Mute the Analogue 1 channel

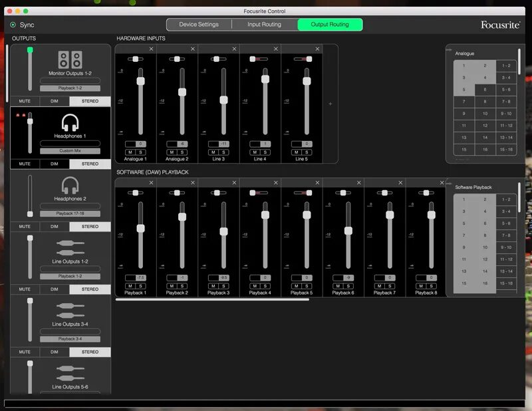click(130, 152)
